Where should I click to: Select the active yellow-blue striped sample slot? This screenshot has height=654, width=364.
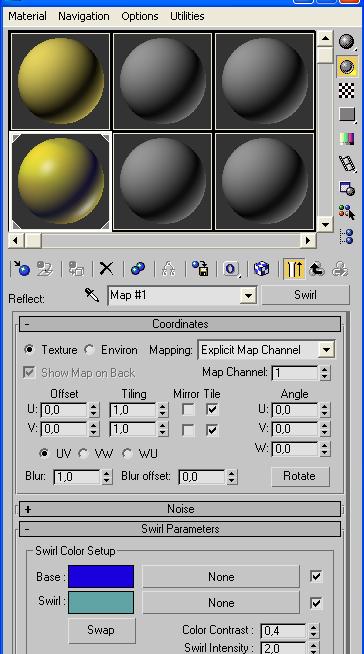click(x=60, y=181)
